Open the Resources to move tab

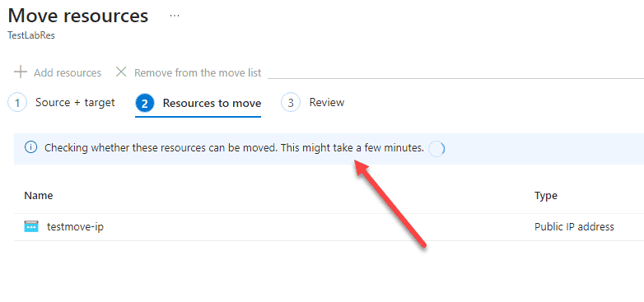212,104
